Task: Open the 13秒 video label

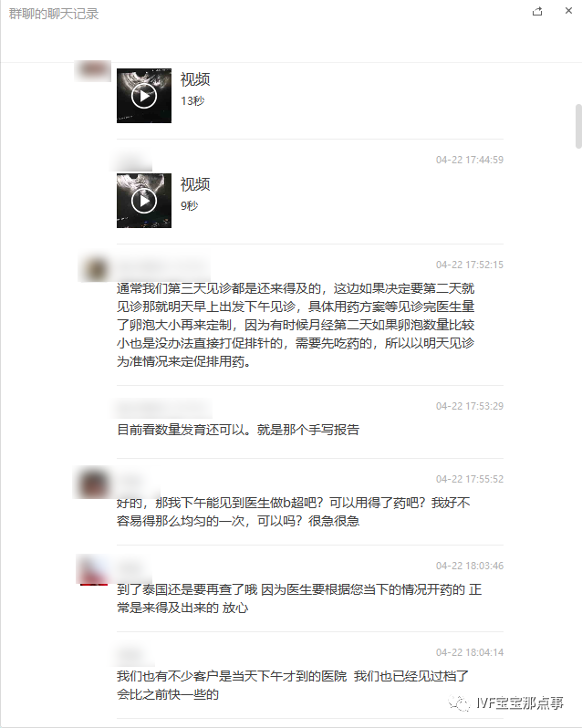Action: point(192,100)
